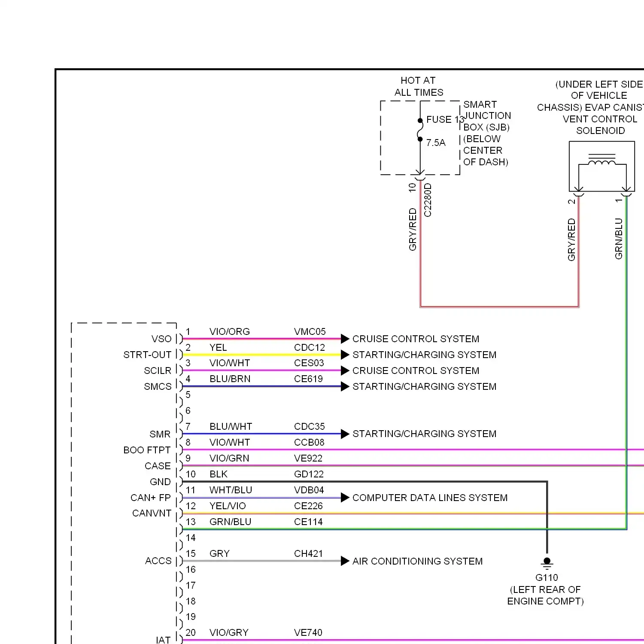Click 'STARTING/CHARGING SYSTEM' next to CE619

424,386
